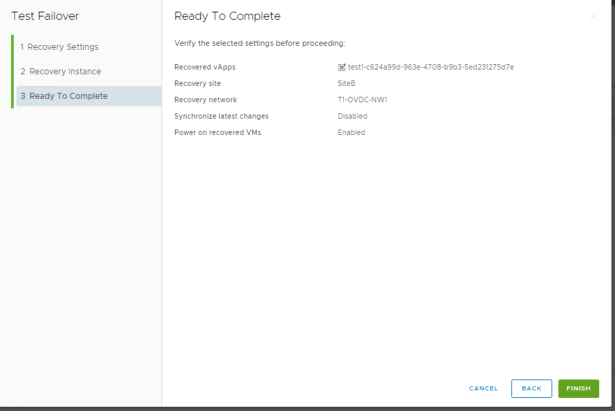Click the Recovery network label
Viewport: 615px width, 411px height.
click(x=205, y=100)
